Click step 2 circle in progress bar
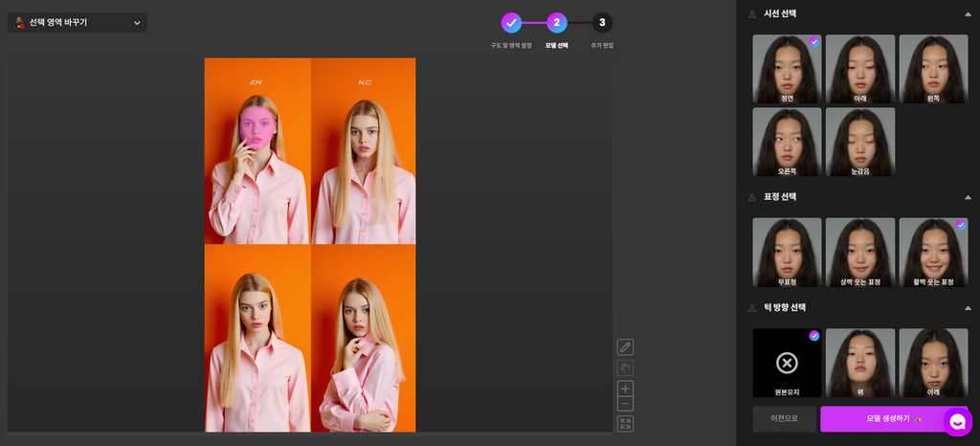The width and height of the screenshot is (980, 446). pyautogui.click(x=557, y=23)
